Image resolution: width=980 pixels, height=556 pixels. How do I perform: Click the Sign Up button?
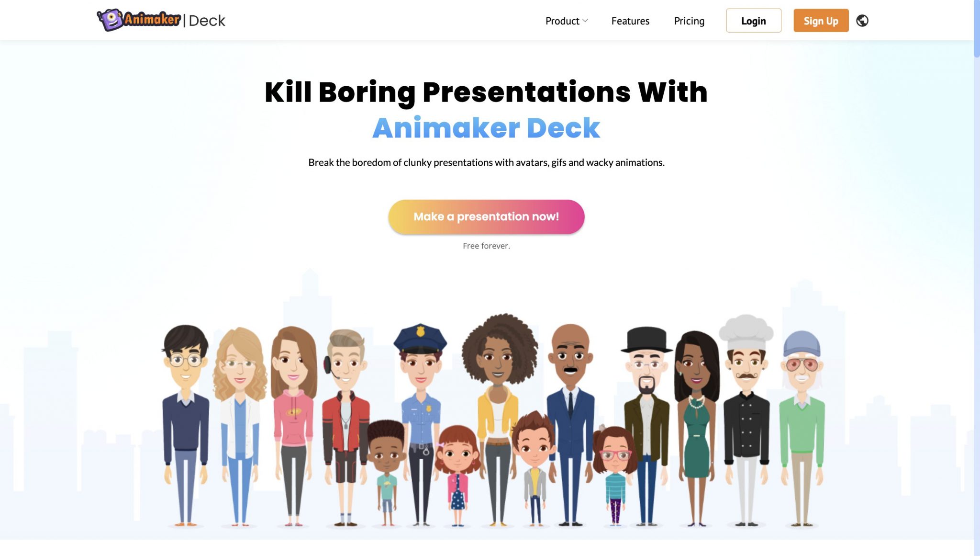(821, 20)
